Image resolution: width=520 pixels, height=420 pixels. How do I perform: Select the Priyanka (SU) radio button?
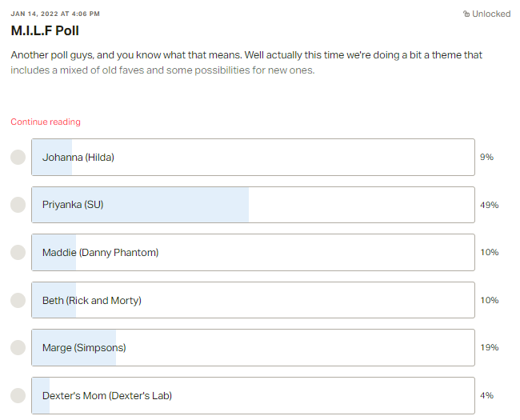point(18,205)
